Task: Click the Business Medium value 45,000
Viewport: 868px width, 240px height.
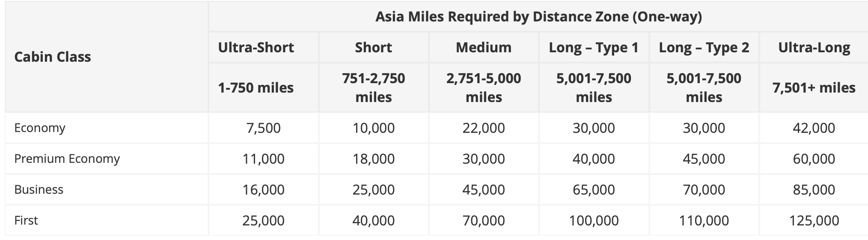Action: [x=484, y=190]
